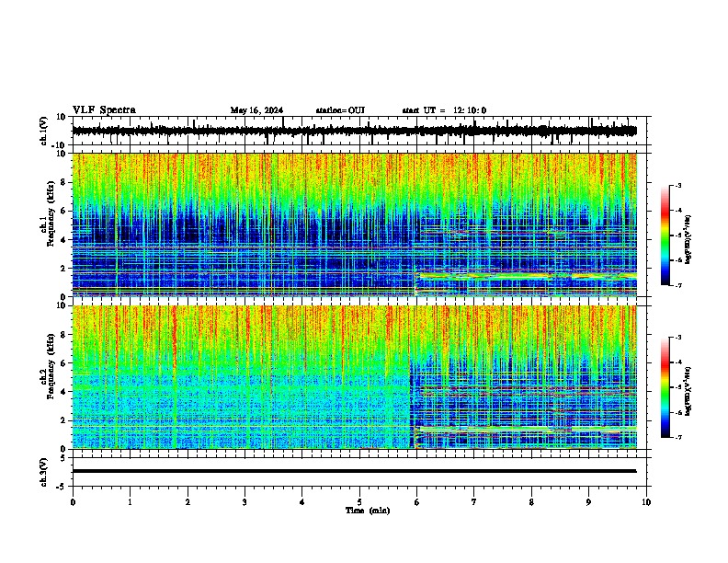This screenshot has height=563, width=728.
Task: Click the "Time (min)" axis label
Action: click(368, 511)
